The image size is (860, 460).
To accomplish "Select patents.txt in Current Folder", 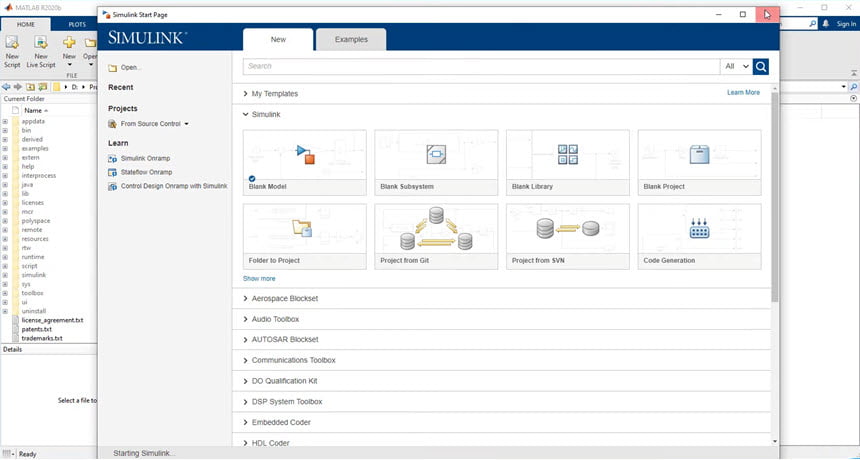I will pos(37,330).
